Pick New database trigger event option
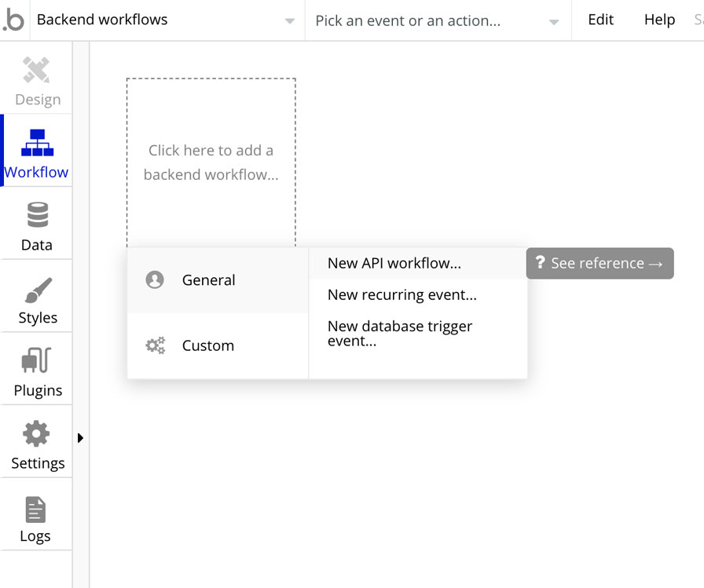This screenshot has height=588, width=704. (x=400, y=333)
